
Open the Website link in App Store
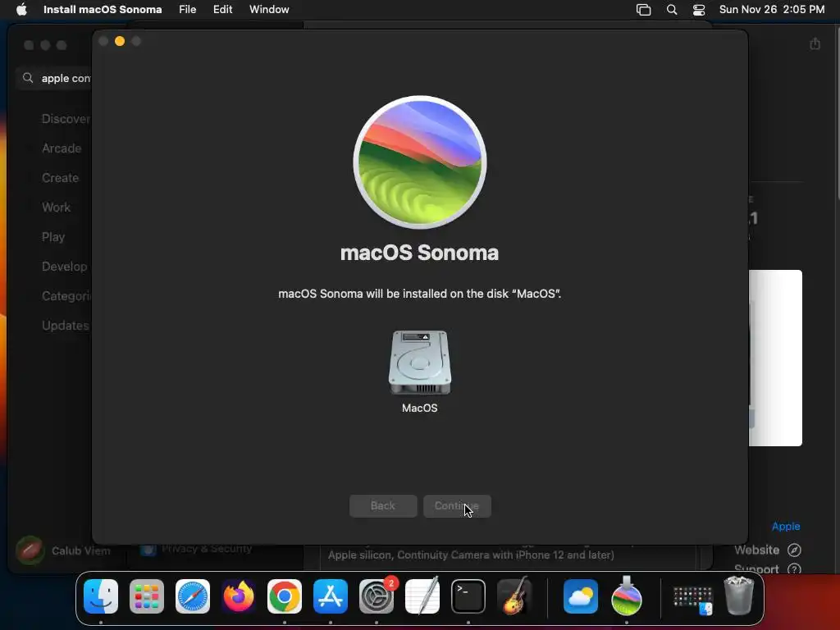tap(756, 550)
